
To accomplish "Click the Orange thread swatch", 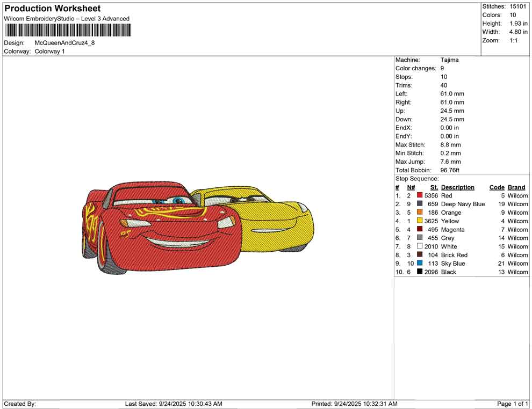I will pos(420,213).
